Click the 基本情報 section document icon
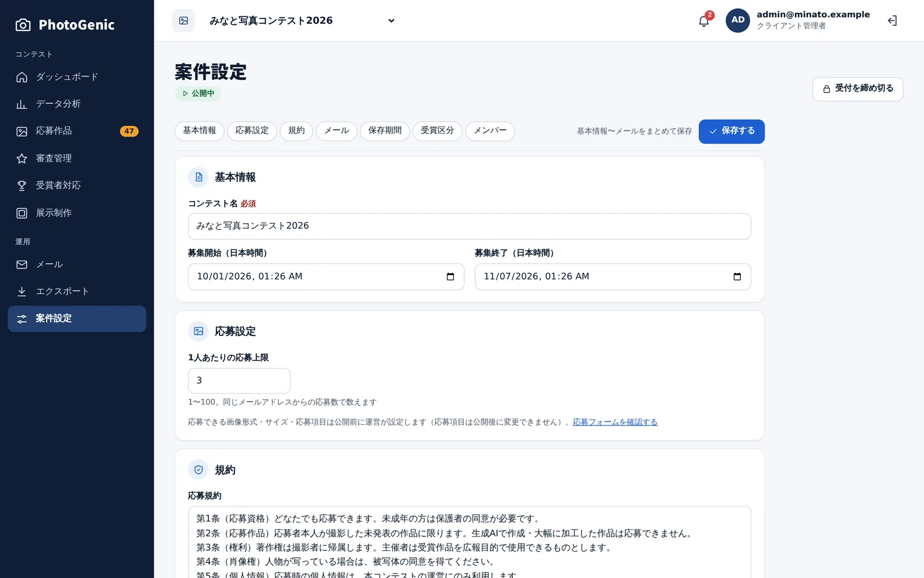924x578 pixels. (199, 177)
